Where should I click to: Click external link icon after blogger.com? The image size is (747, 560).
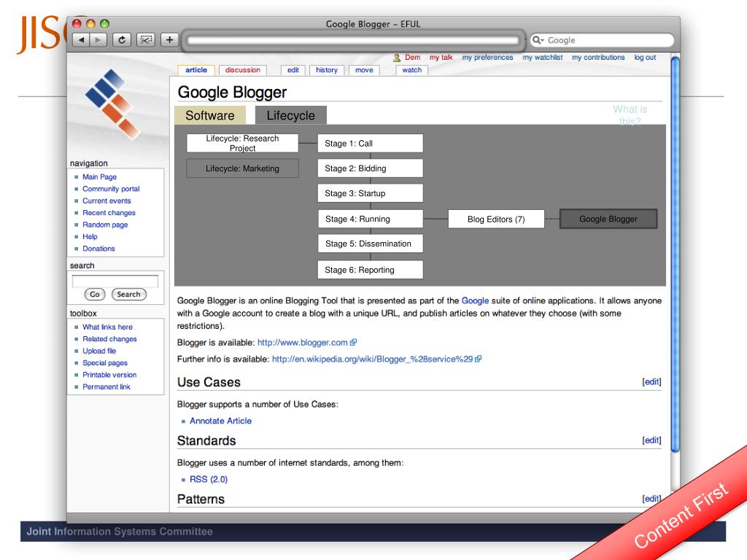coord(353,343)
